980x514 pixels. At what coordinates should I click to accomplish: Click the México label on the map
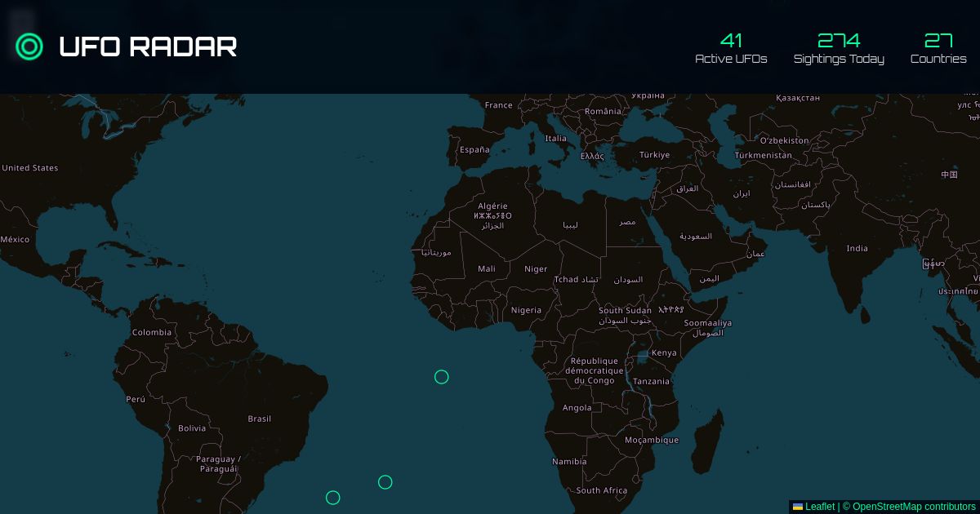coord(15,239)
